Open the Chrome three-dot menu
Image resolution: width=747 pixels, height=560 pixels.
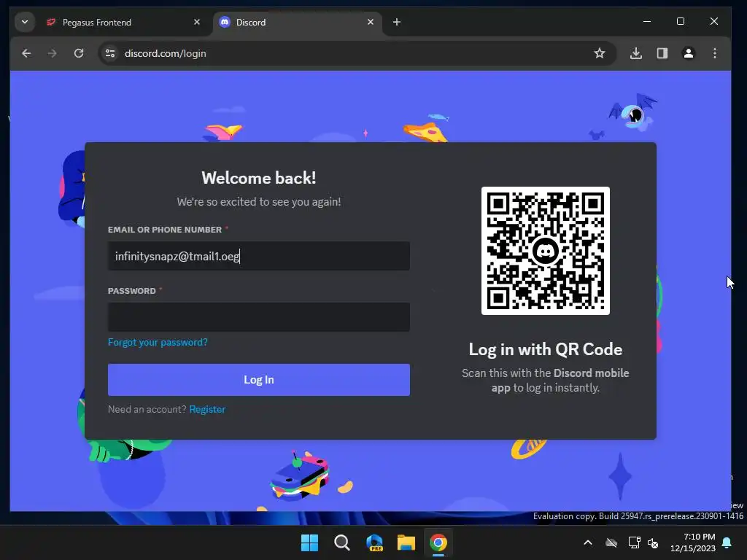click(x=715, y=53)
